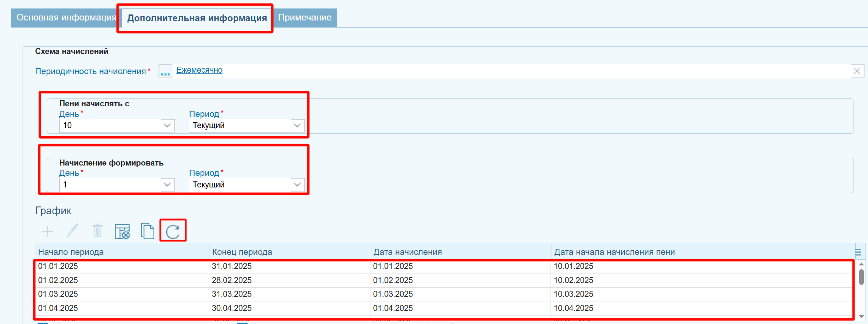This screenshot has width=868, height=324.
Task: Expand День dropdown under Начисление формировать
Action: point(167,185)
